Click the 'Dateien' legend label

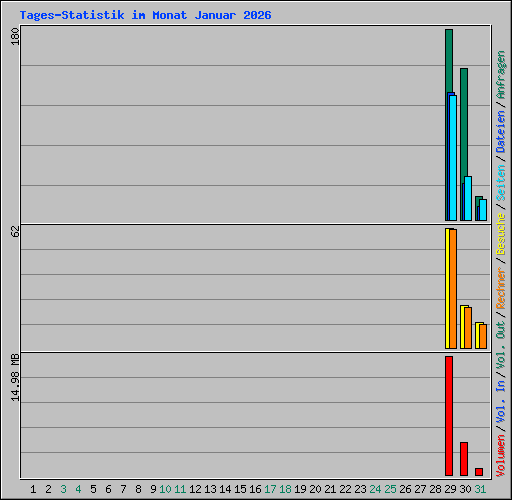click(x=501, y=132)
